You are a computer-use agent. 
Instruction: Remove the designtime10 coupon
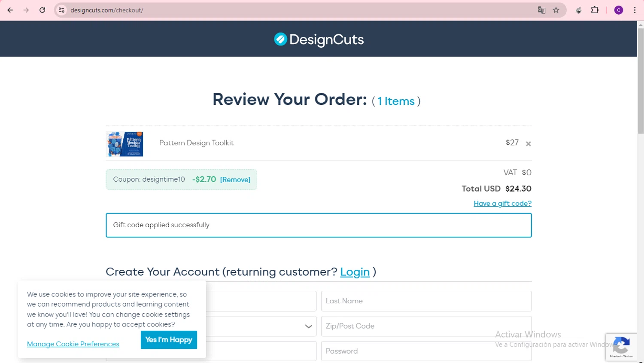coord(235,180)
